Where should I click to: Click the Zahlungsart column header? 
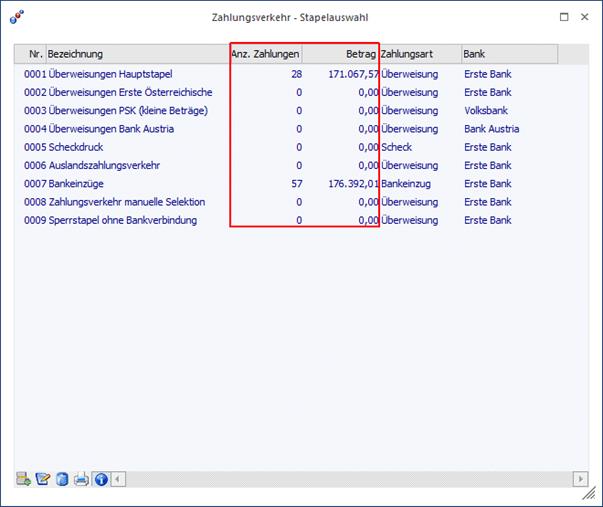point(420,53)
